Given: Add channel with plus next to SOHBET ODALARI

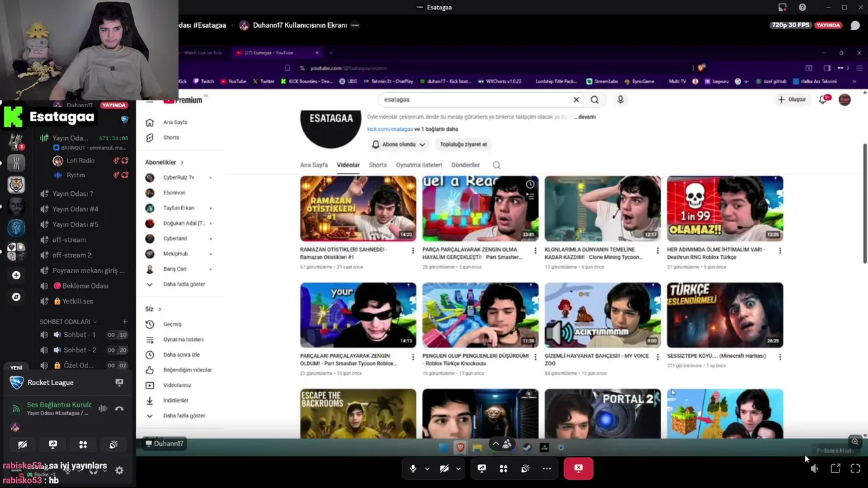Looking at the screenshot, I should tap(125, 322).
